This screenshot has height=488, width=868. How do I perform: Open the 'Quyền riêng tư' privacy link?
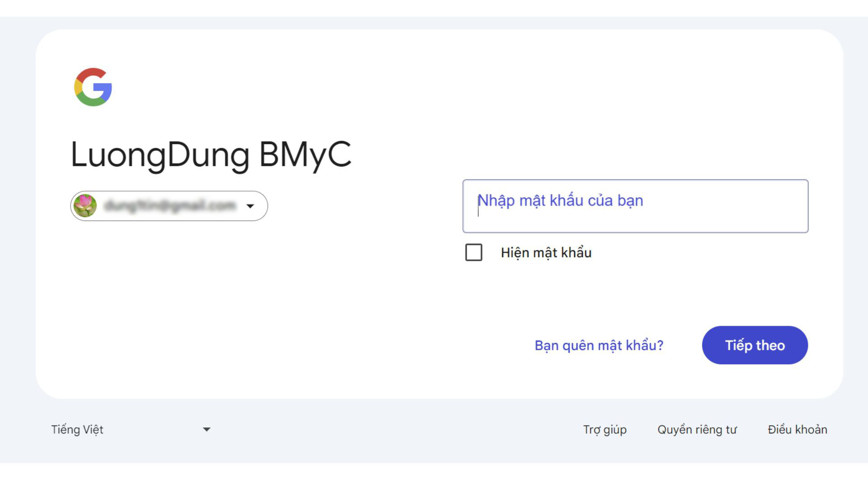tap(697, 429)
